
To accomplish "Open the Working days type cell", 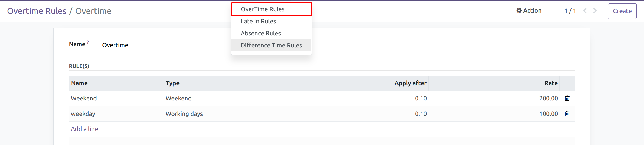I will (184, 114).
